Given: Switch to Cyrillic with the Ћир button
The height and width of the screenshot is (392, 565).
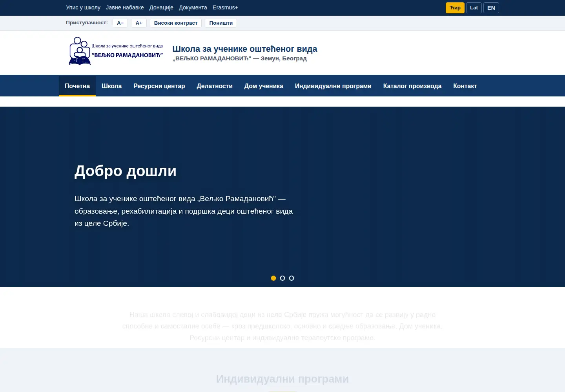Looking at the screenshot, I should (455, 8).
